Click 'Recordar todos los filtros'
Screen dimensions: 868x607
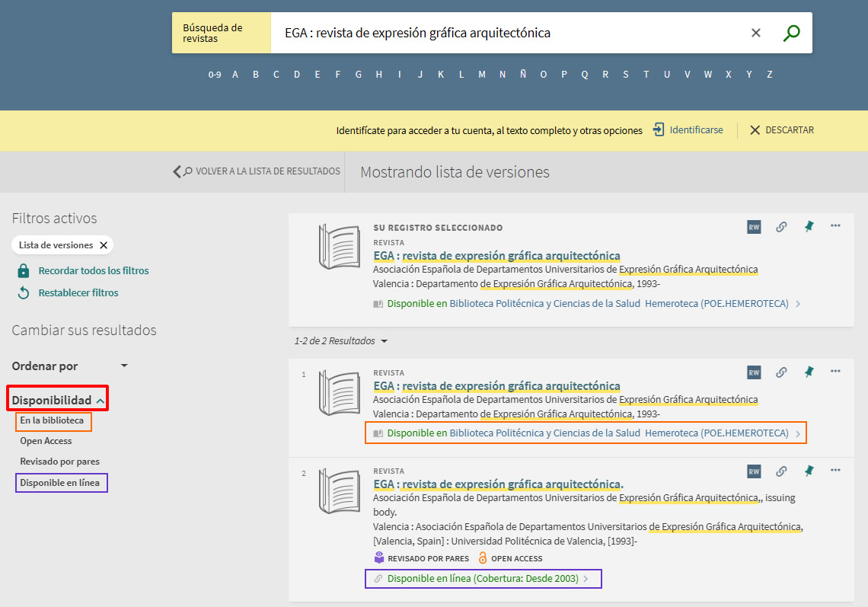(x=94, y=271)
